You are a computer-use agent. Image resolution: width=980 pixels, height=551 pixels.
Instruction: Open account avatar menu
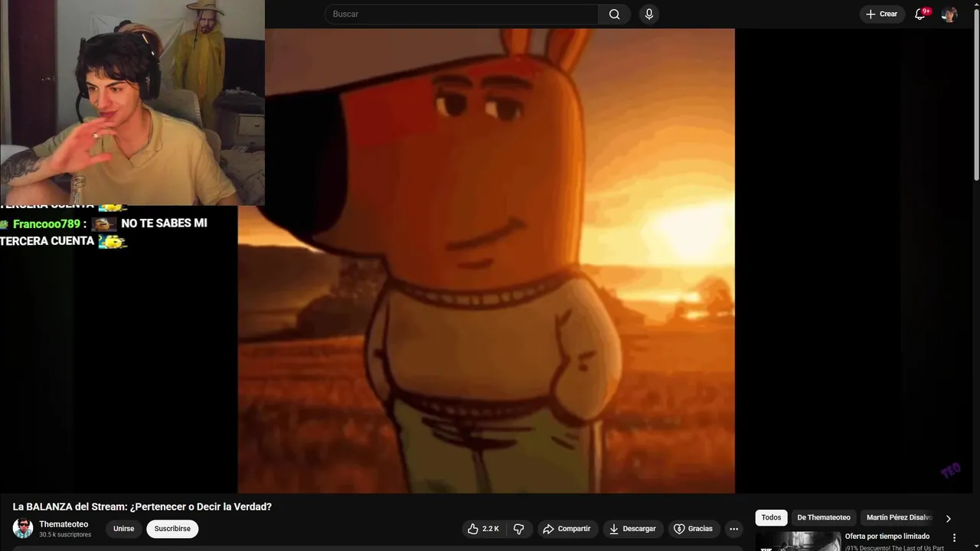tap(949, 14)
